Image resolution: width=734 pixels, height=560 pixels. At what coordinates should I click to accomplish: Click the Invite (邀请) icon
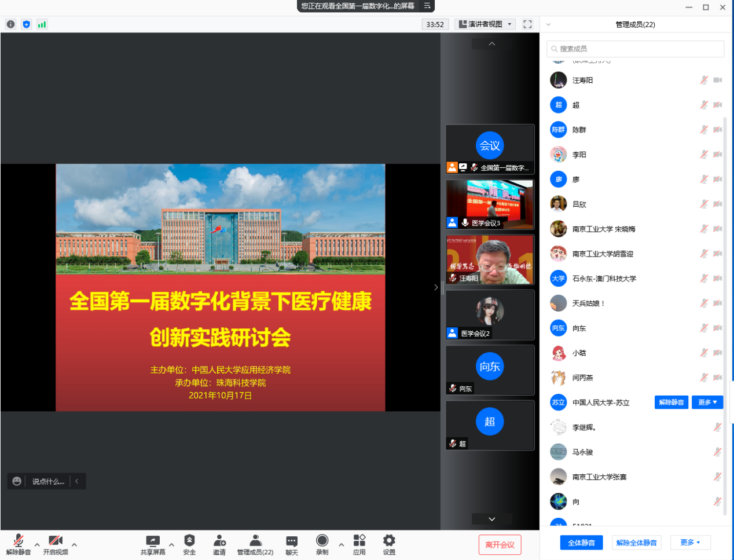point(219,541)
